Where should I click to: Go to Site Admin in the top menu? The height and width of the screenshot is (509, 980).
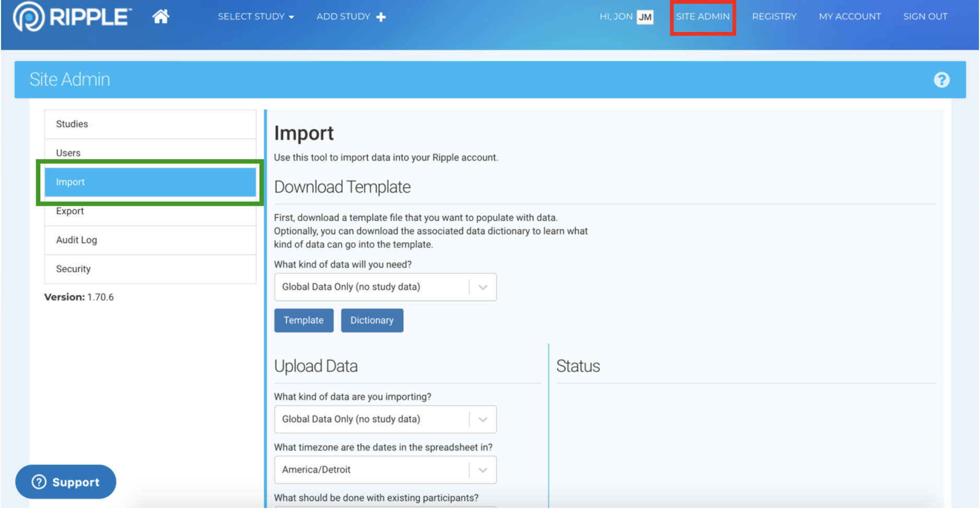click(x=702, y=17)
